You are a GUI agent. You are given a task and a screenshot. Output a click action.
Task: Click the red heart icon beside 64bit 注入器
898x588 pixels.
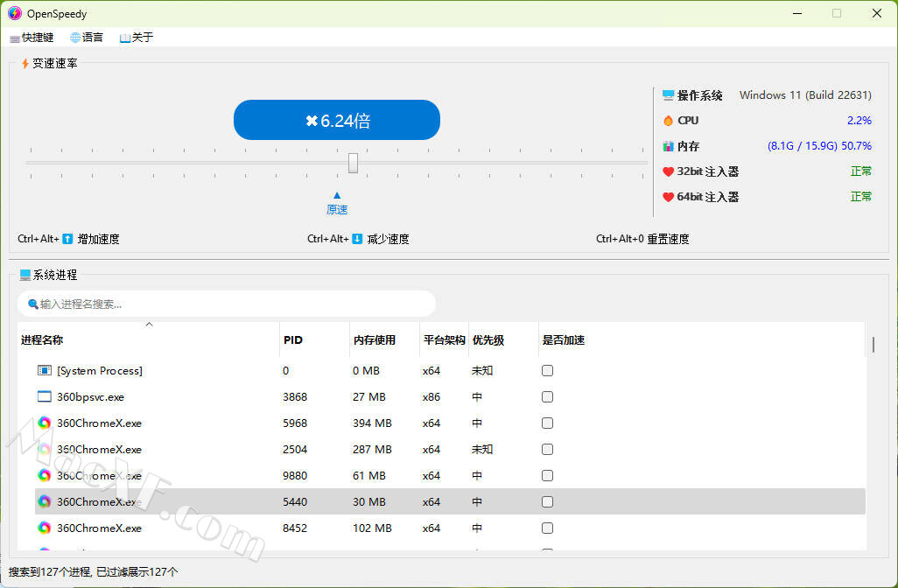[669, 197]
